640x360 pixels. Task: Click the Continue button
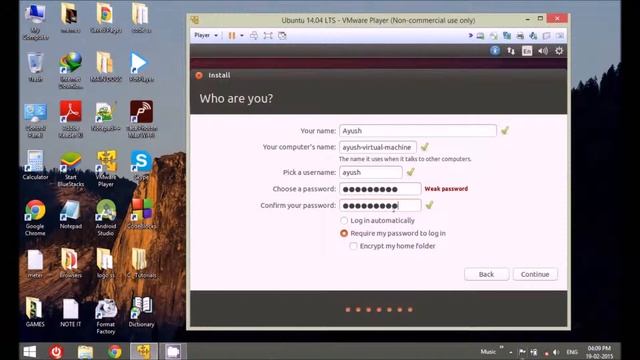coord(535,274)
